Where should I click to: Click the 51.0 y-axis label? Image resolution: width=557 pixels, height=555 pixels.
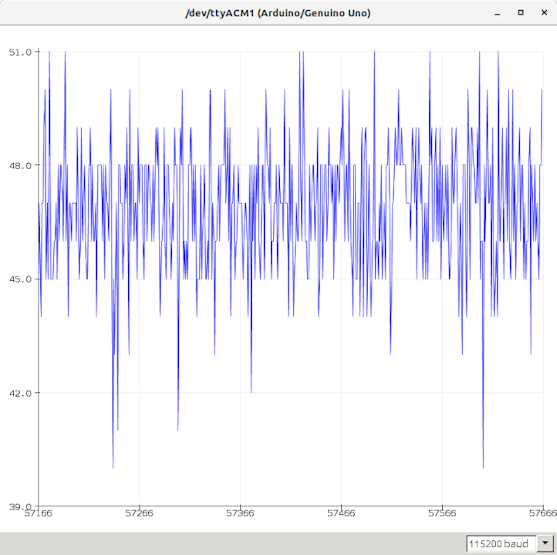pyautogui.click(x=20, y=52)
